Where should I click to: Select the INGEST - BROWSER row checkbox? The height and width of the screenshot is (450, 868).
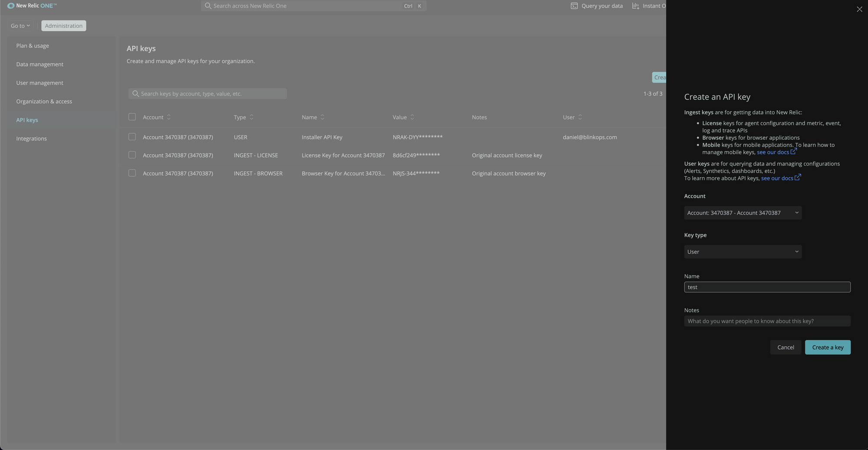click(132, 173)
